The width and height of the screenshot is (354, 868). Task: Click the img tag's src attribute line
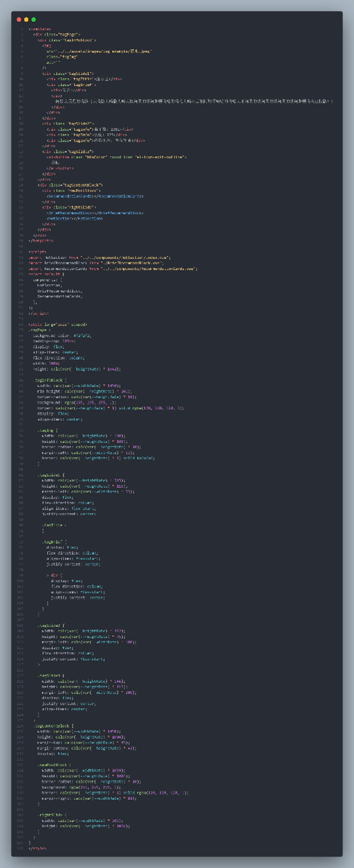pos(99,50)
